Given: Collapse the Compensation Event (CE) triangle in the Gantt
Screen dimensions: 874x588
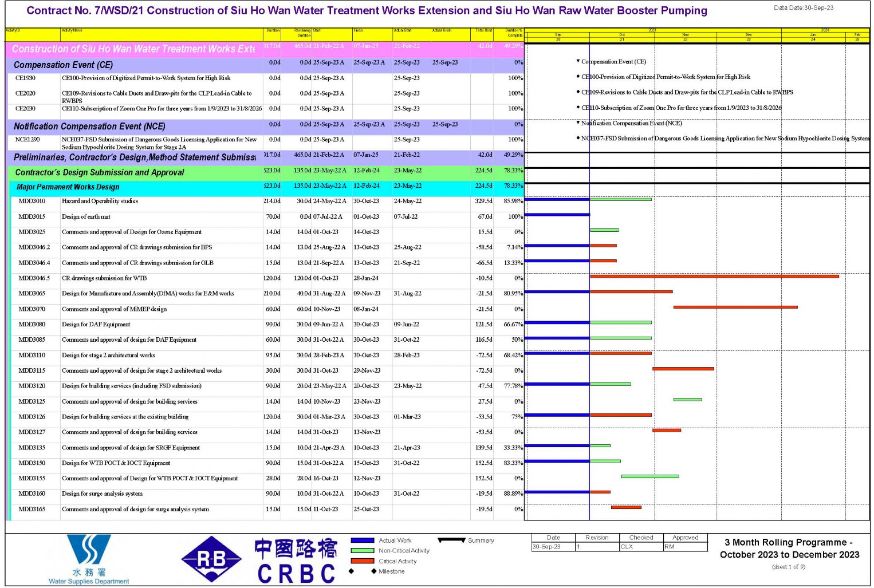Looking at the screenshot, I should 578,61.
